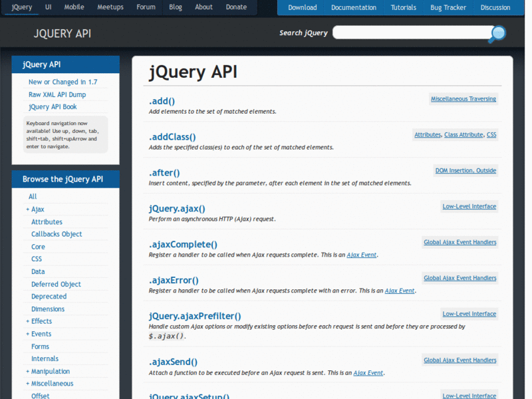Open Data category in sidebar
This screenshot has width=532, height=399.
pyautogui.click(x=38, y=272)
